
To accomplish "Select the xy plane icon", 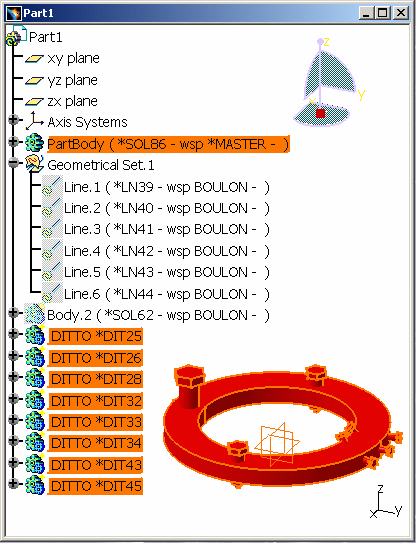I will click(x=34, y=59).
